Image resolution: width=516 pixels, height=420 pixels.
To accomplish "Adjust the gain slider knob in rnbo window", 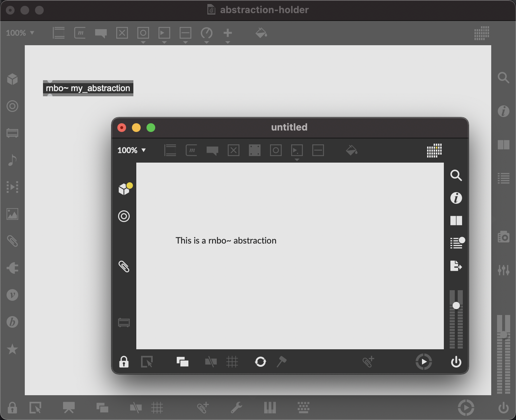I will click(456, 306).
